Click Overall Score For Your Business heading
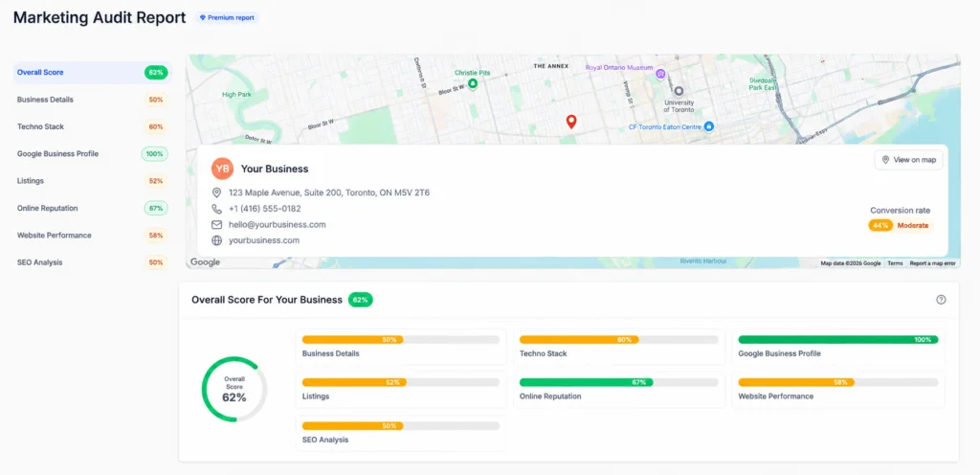 pyautogui.click(x=267, y=300)
